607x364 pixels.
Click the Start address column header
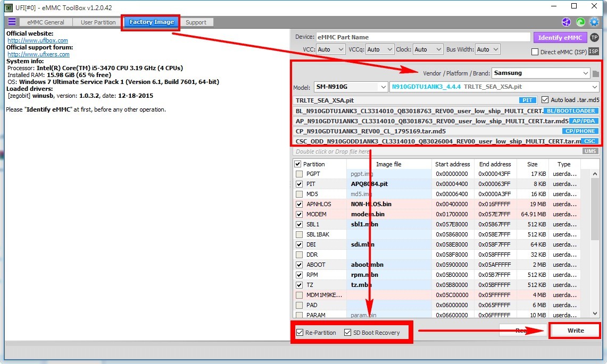(452, 164)
